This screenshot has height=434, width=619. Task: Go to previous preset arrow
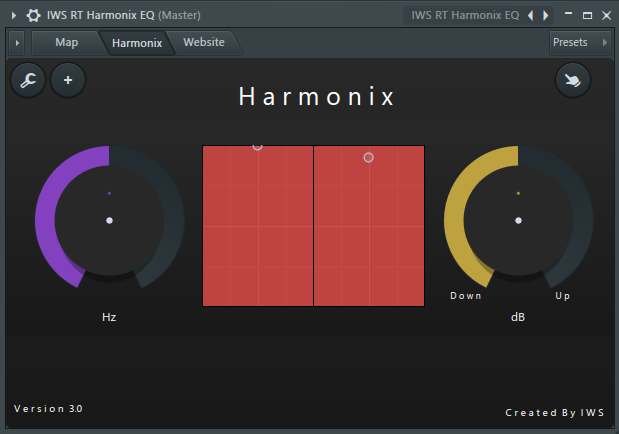point(531,15)
